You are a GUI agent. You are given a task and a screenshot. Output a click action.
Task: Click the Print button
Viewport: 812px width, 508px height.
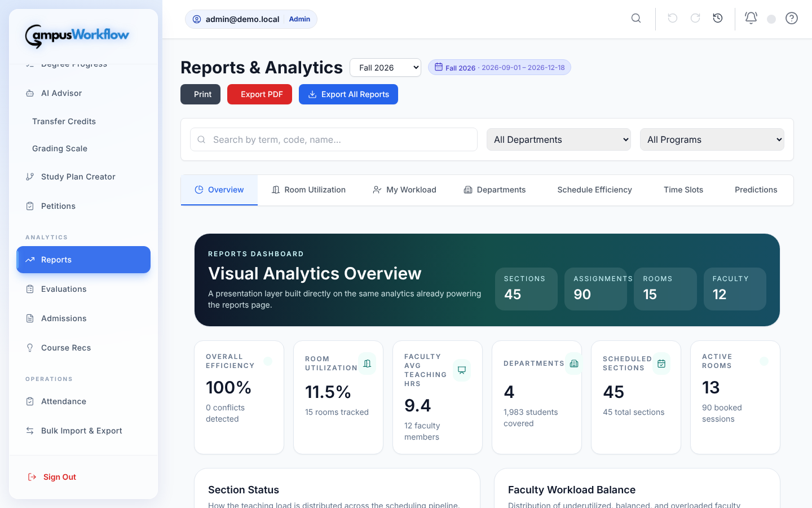click(x=200, y=94)
